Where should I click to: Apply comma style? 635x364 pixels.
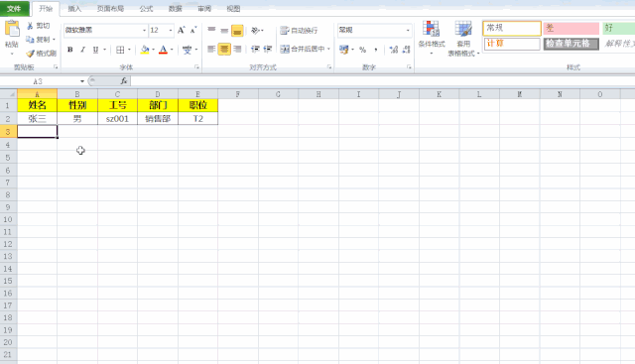376,50
